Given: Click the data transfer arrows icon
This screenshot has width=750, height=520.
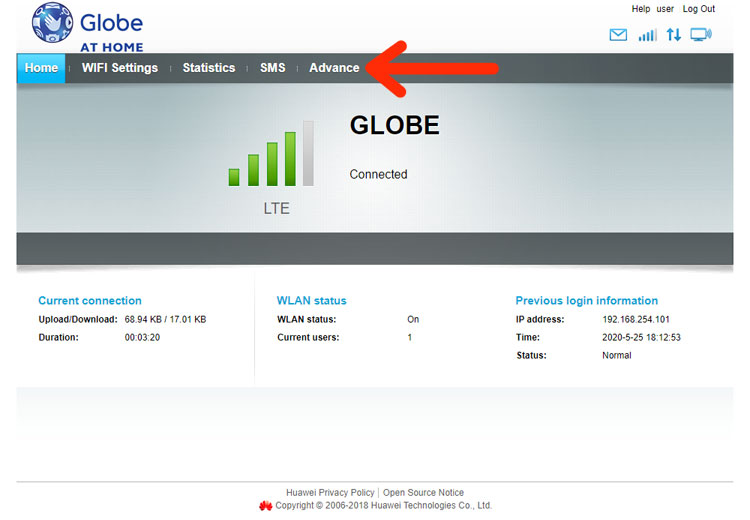Looking at the screenshot, I should [x=673, y=34].
